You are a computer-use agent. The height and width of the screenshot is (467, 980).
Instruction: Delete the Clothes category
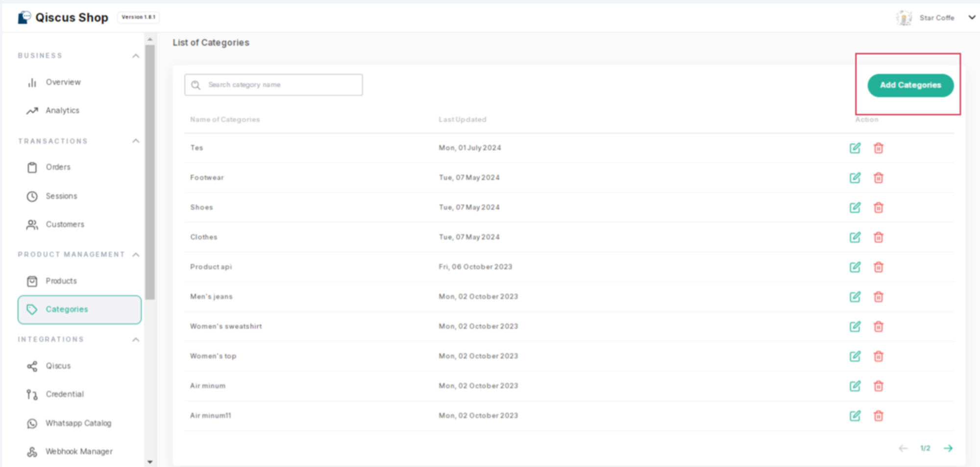[879, 237]
